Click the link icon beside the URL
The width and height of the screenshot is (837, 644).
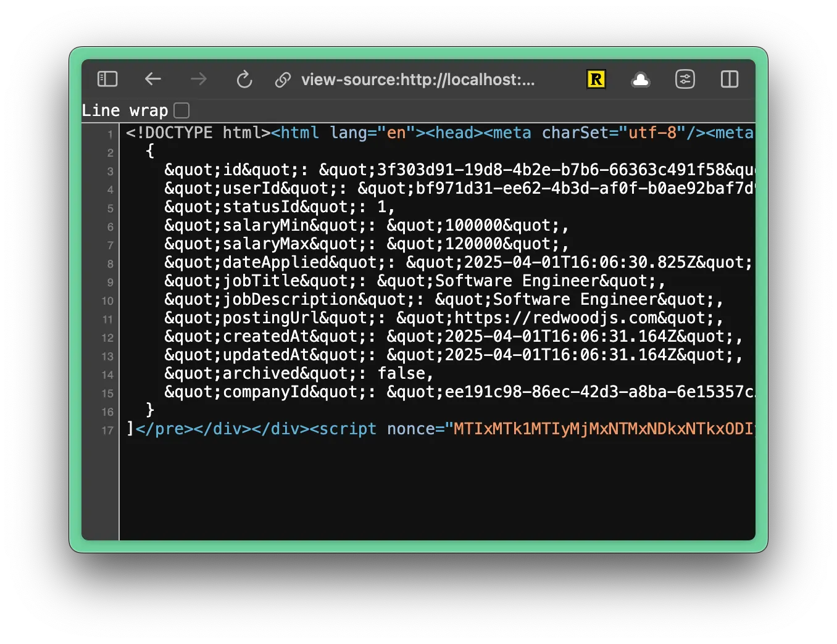(x=283, y=80)
